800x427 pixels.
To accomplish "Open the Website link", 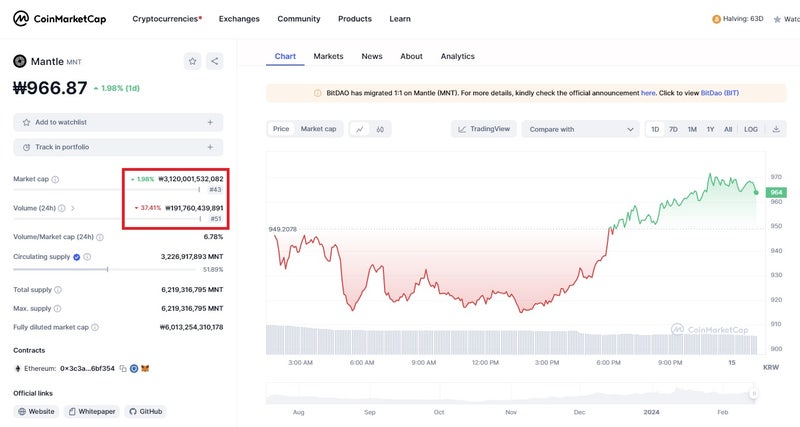I will 36,411.
